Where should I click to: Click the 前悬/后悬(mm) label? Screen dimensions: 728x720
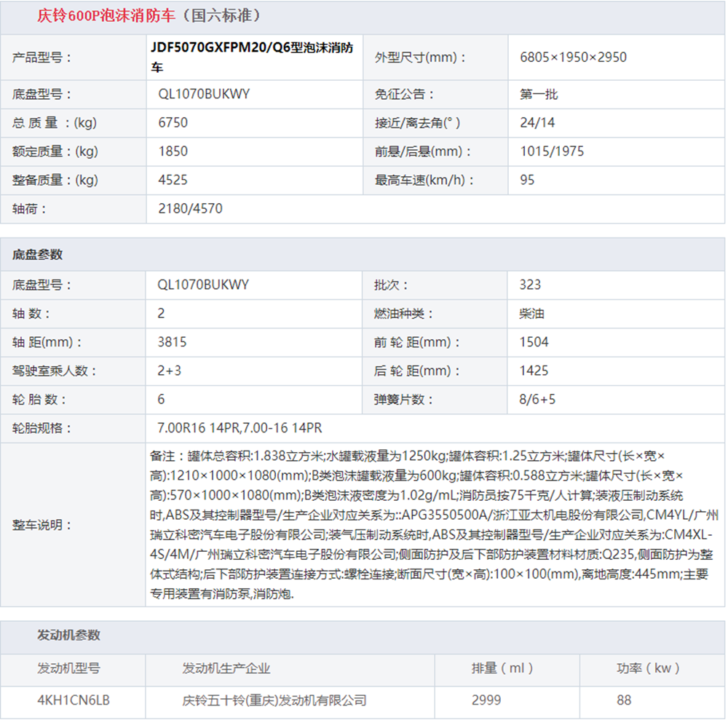pos(423,151)
